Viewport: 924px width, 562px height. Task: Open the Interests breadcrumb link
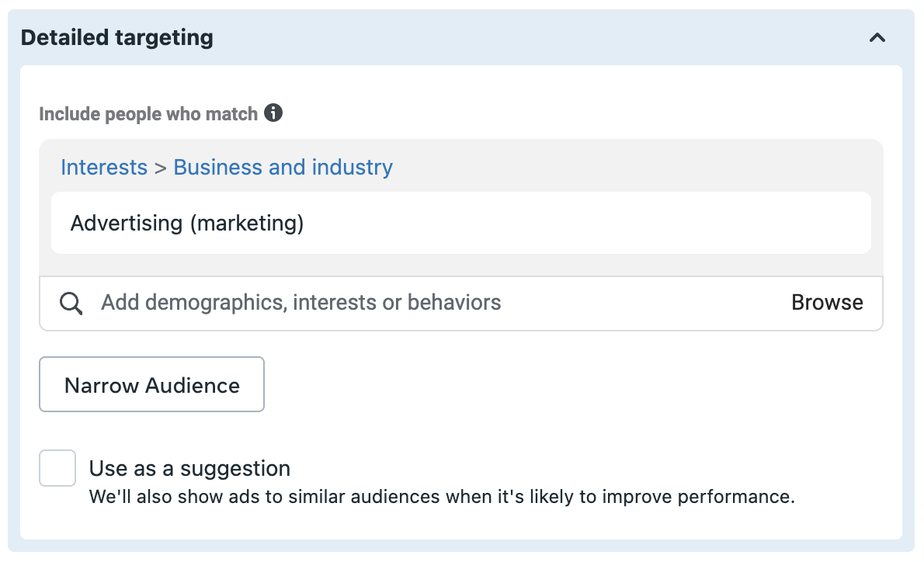104,168
